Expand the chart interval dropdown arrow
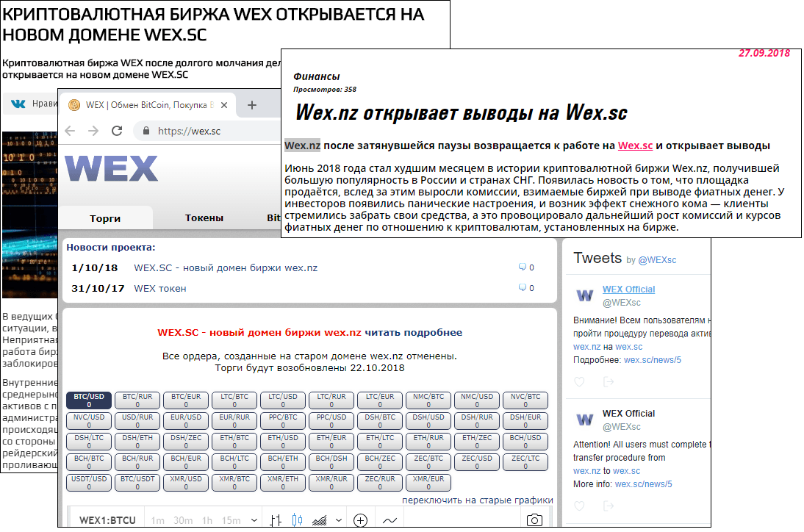804x532 pixels. tap(254, 520)
